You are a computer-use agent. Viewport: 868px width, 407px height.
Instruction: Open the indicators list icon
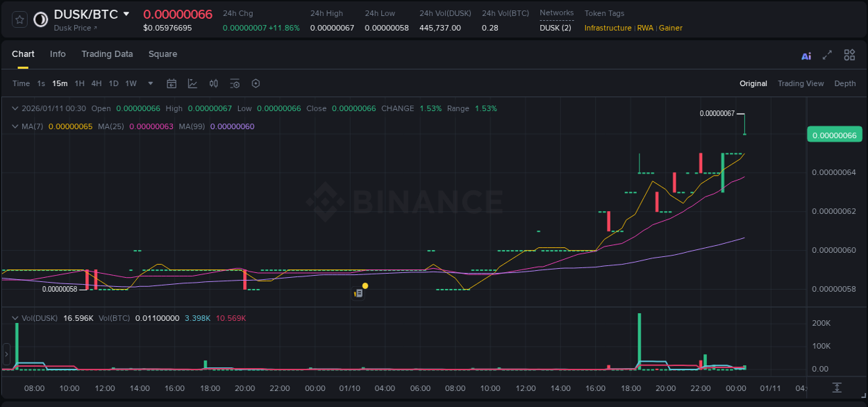click(235, 83)
